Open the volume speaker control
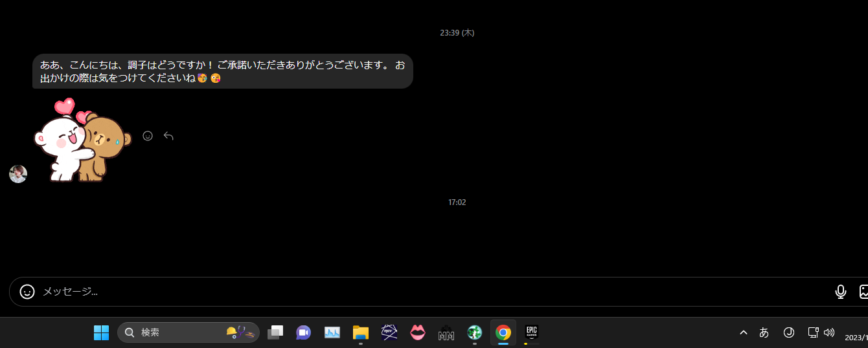Viewport: 868px width, 348px height. click(x=829, y=332)
